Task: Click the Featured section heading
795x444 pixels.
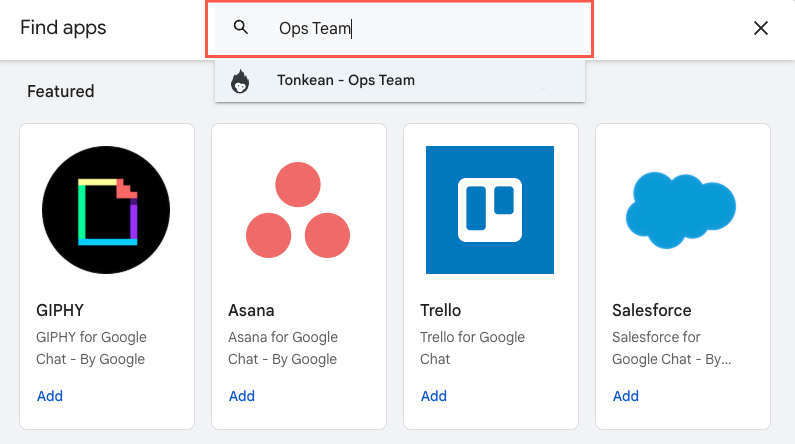Action: 61,91
